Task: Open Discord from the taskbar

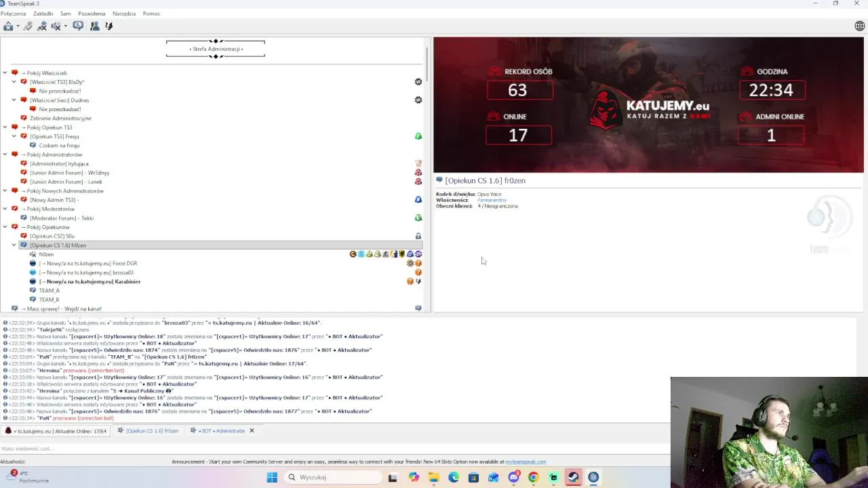Action: 513,477
